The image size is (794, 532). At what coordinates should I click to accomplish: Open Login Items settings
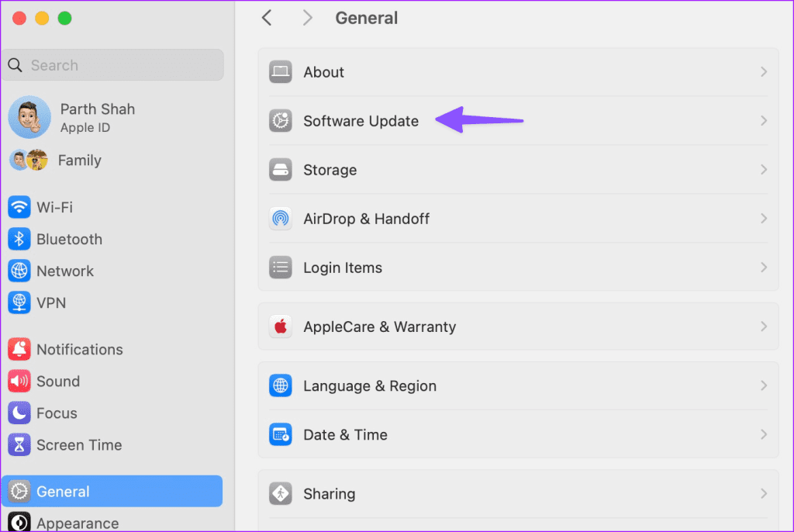tap(341, 267)
